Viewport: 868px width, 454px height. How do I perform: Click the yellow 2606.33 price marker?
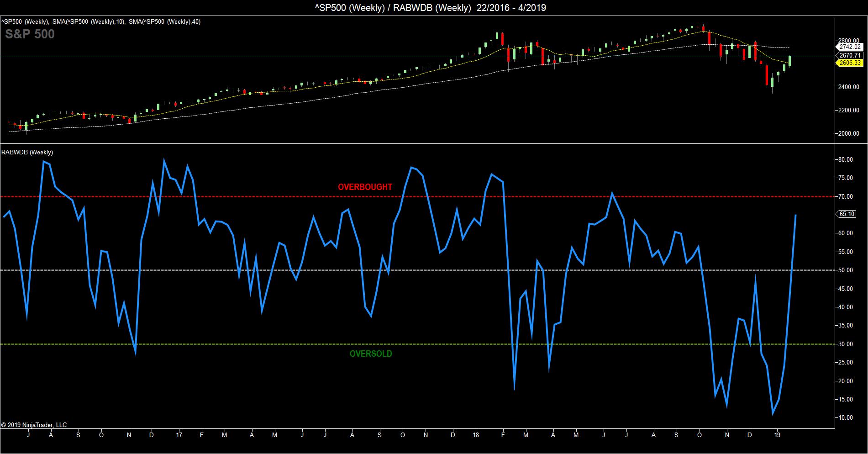(x=850, y=63)
